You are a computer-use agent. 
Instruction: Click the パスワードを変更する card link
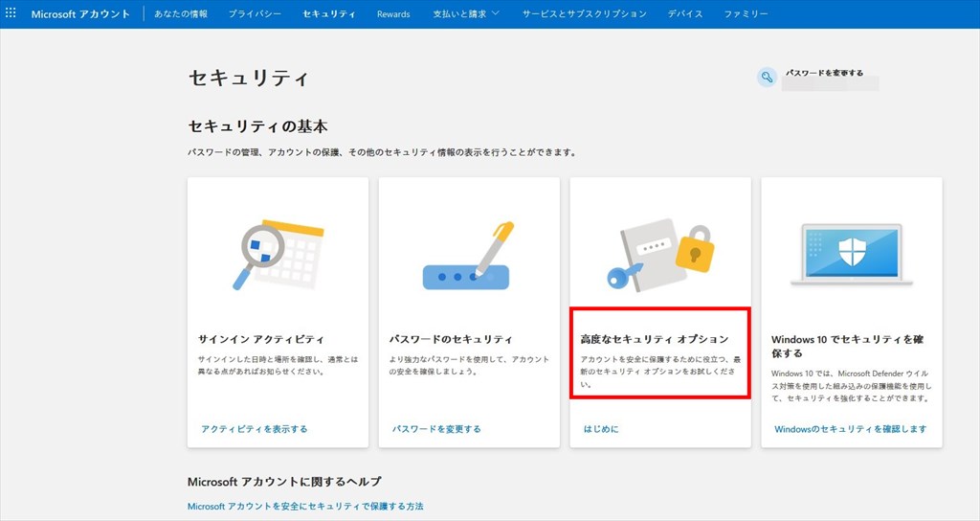436,429
